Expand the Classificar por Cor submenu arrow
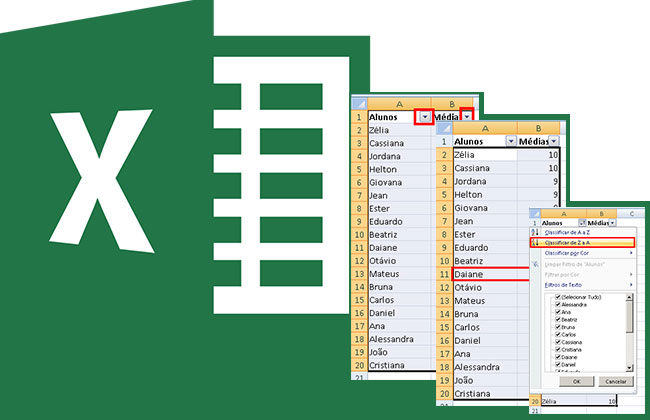Viewport: 650px width, 420px height. tap(631, 253)
